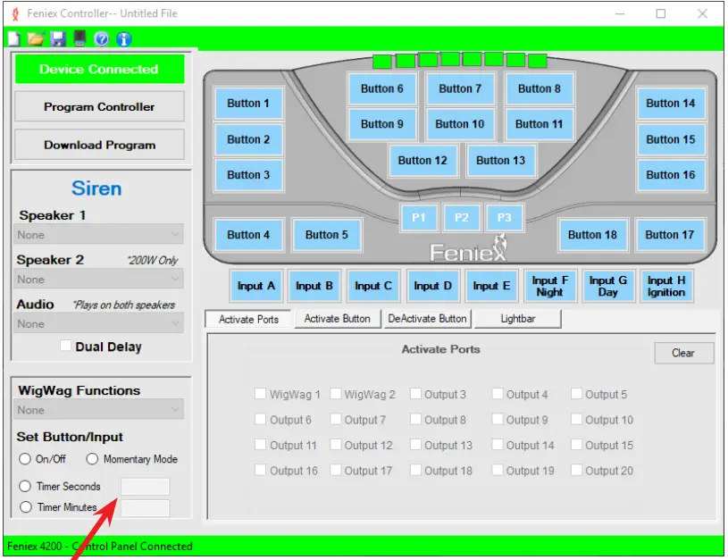Image resolution: width=728 pixels, height=560 pixels.
Task: Clear the Activate Ports selections
Action: click(x=683, y=353)
